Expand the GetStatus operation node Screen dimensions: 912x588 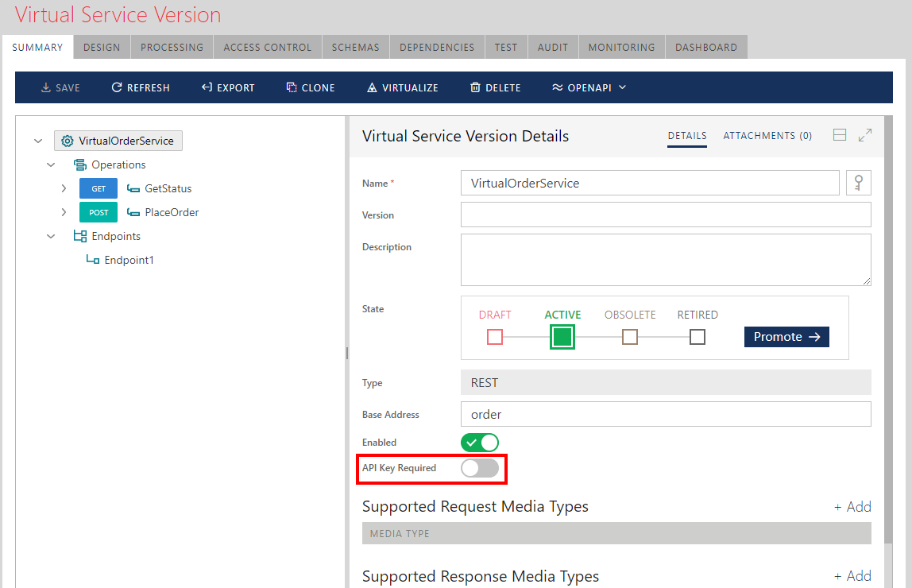point(64,188)
